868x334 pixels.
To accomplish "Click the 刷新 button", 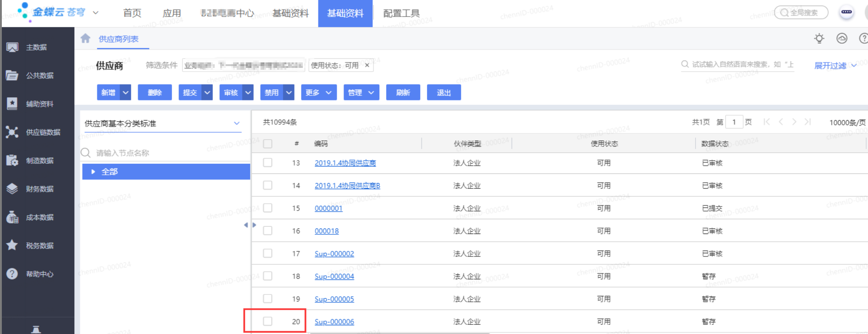I will (x=403, y=93).
